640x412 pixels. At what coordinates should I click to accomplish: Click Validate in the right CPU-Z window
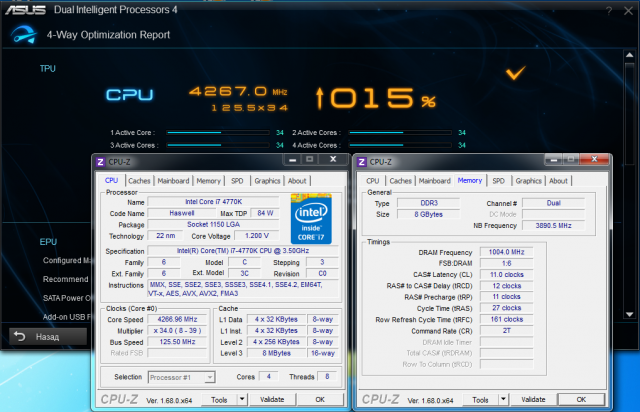533,399
